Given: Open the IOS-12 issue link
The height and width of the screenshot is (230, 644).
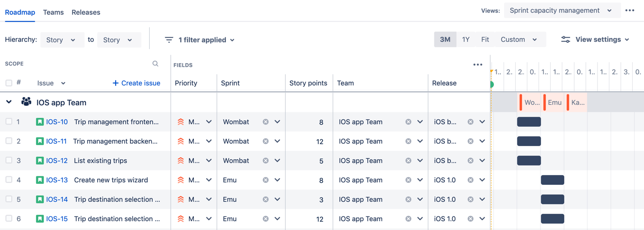Looking at the screenshot, I should (57, 161).
